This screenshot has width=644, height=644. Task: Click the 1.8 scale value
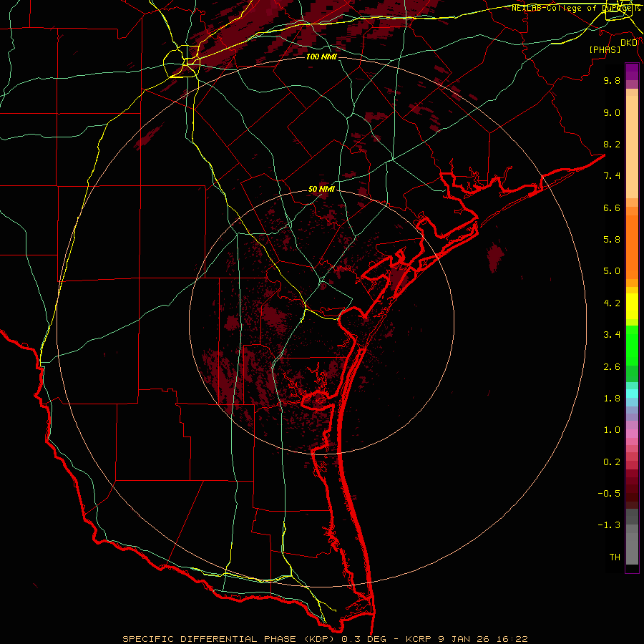612,399
